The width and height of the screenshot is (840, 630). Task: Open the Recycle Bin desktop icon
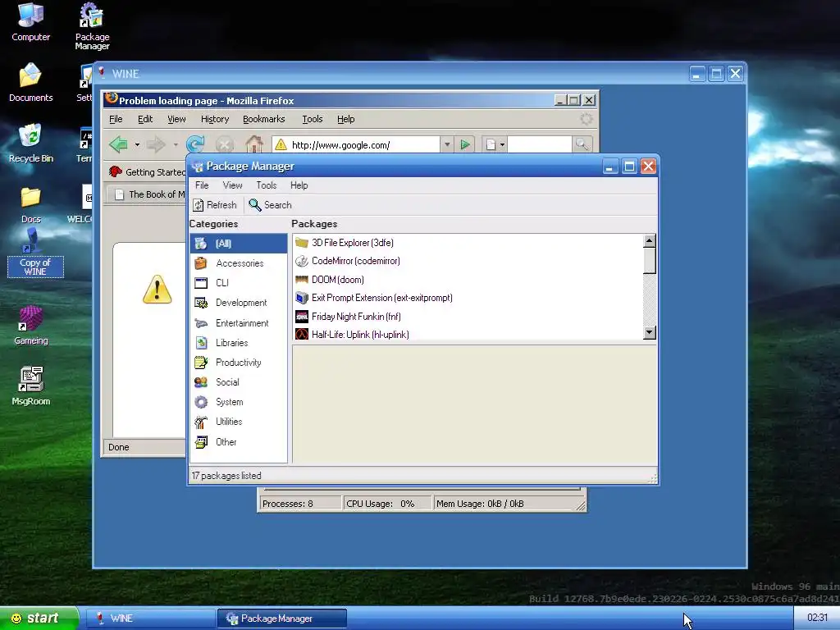tap(30, 143)
